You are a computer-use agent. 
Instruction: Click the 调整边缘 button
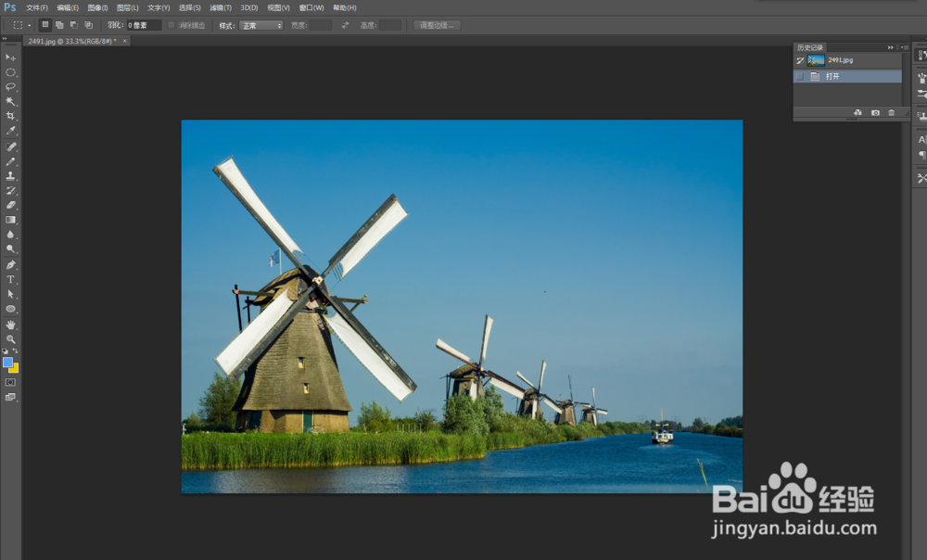click(437, 25)
